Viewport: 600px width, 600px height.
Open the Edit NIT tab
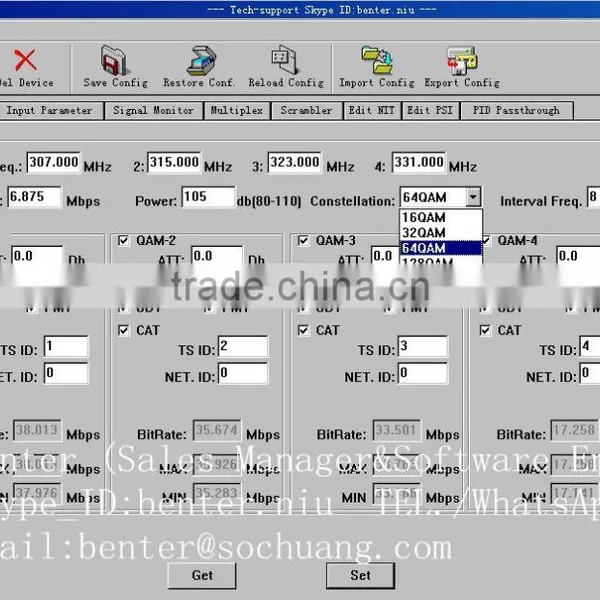point(372,111)
